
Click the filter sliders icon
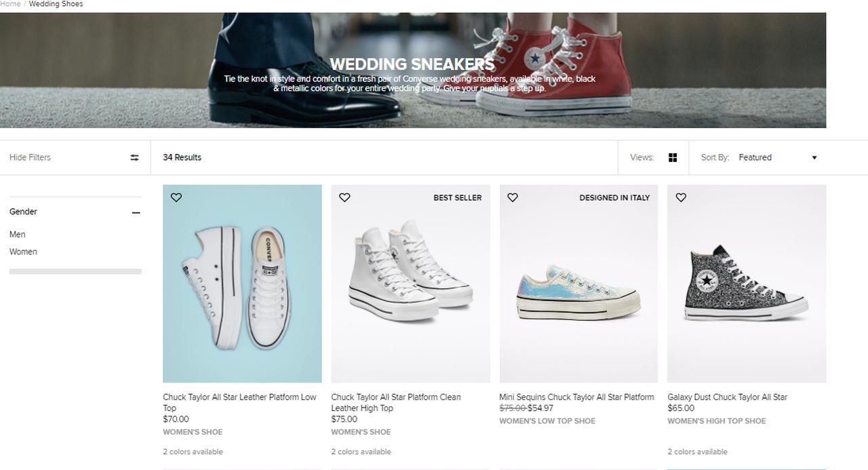[x=134, y=157]
